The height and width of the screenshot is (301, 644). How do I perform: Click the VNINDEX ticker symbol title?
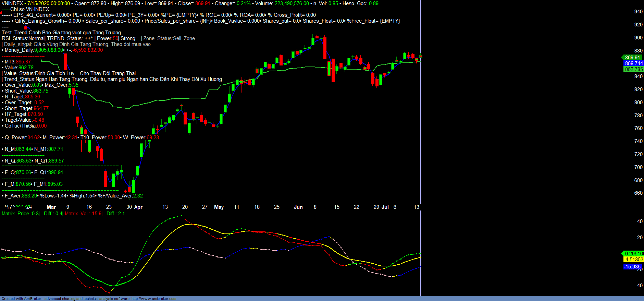(x=12, y=3)
